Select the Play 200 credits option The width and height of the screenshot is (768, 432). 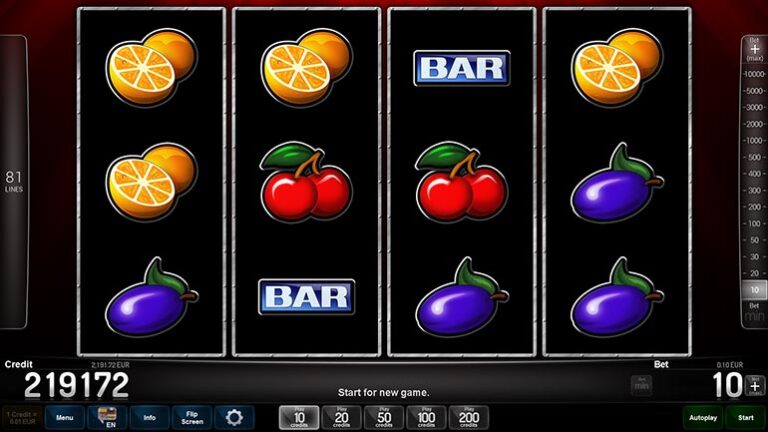(469, 417)
